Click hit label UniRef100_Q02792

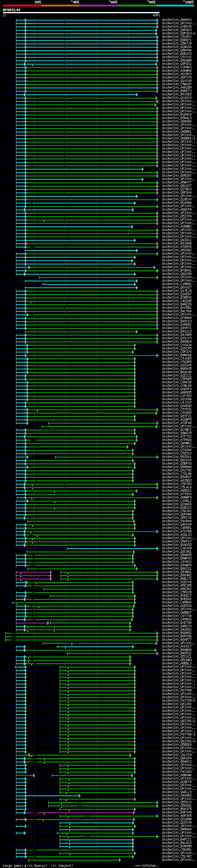pyautogui.click(x=177, y=470)
